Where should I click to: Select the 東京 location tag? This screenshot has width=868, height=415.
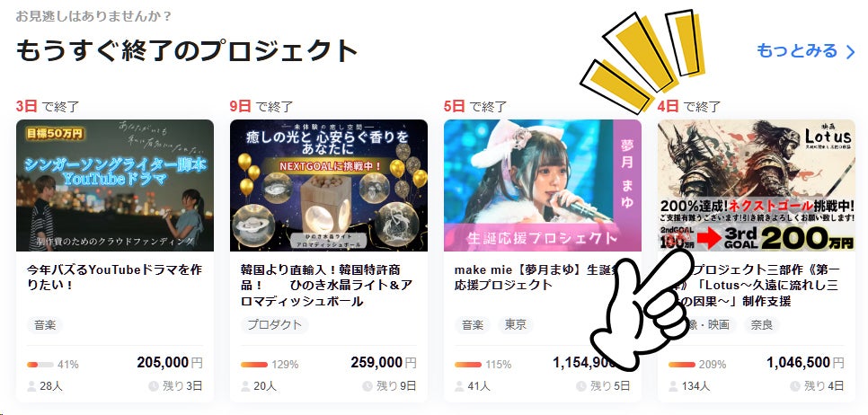click(x=516, y=325)
